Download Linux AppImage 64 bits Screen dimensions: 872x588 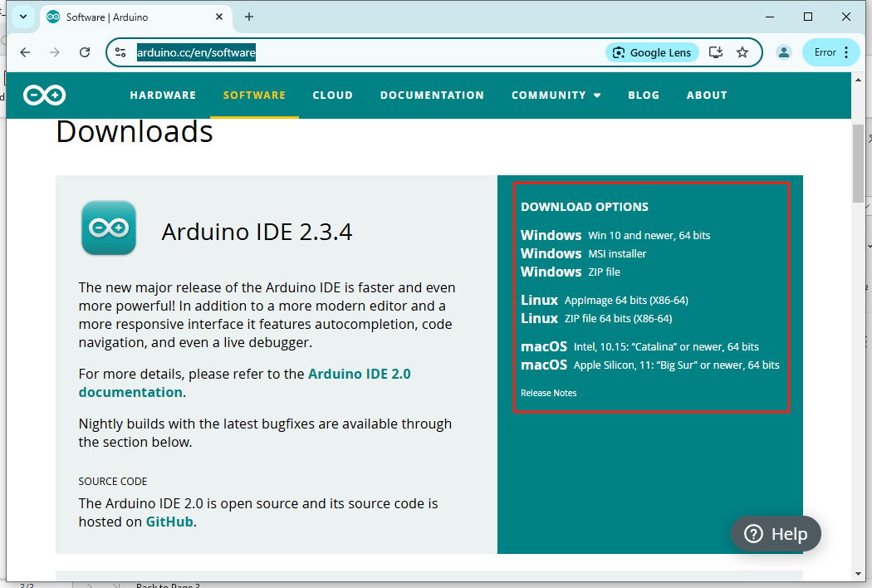point(605,301)
